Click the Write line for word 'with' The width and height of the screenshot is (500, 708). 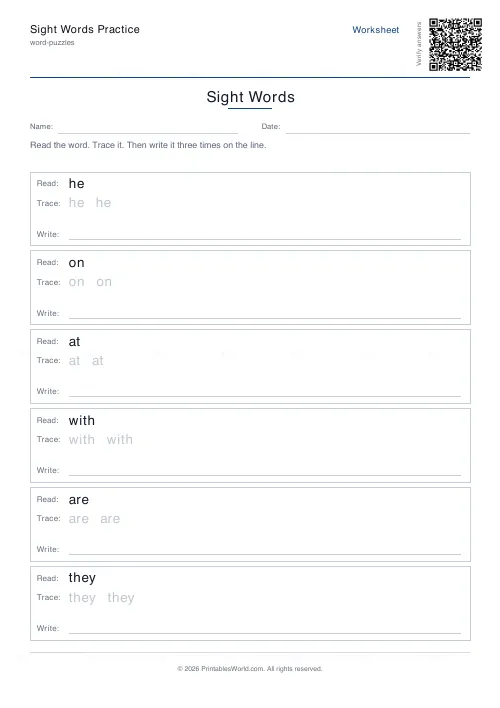pyautogui.click(x=265, y=471)
